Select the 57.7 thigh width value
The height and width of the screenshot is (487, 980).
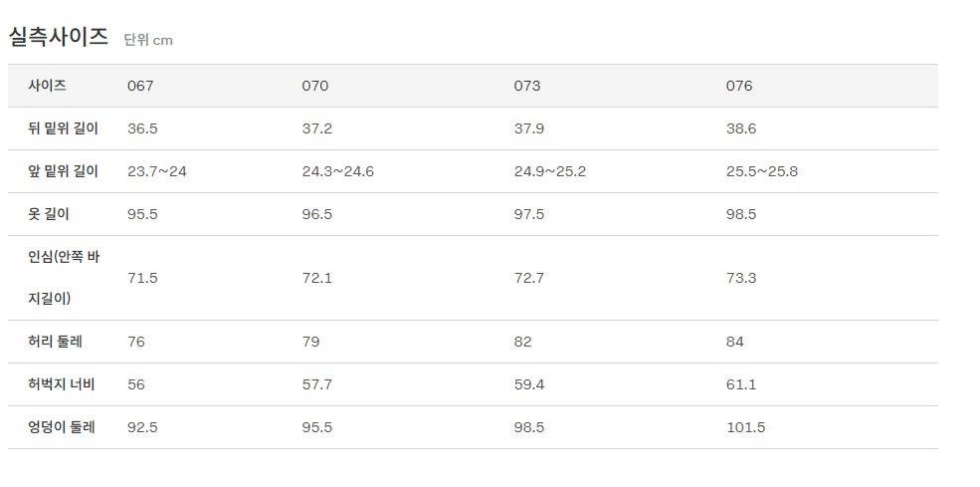(x=316, y=384)
